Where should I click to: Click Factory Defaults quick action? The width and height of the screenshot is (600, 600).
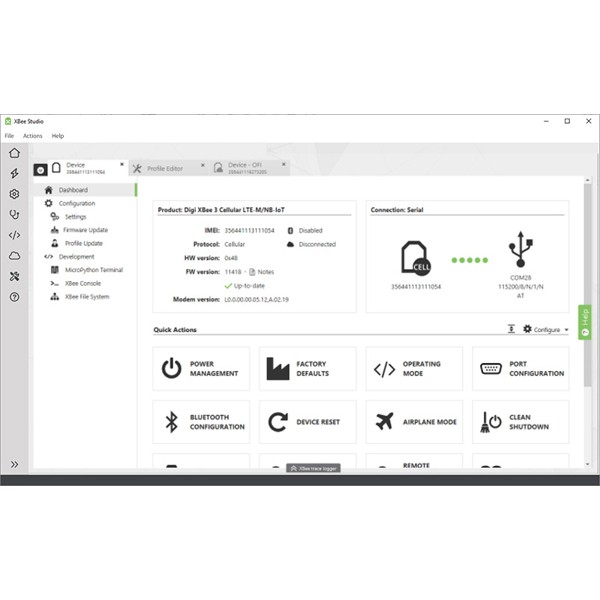[x=307, y=368]
